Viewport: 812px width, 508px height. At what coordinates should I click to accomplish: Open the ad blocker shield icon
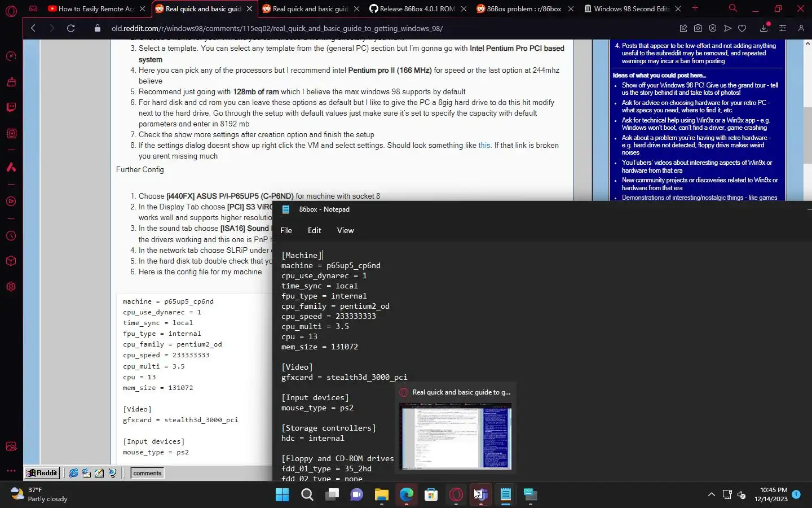(x=713, y=28)
